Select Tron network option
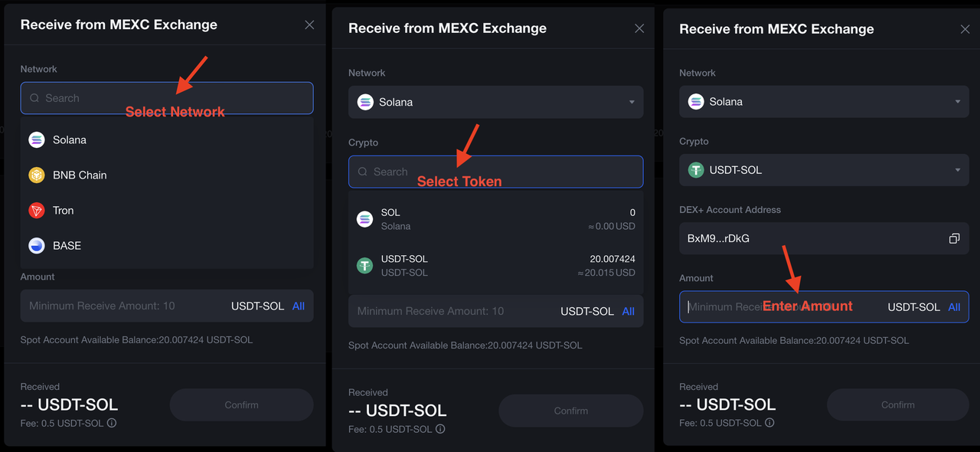 point(167,210)
